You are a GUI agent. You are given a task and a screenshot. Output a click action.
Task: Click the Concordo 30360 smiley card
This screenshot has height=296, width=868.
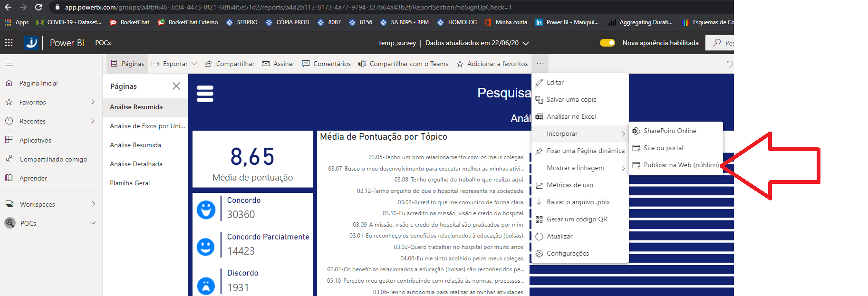tap(252, 209)
